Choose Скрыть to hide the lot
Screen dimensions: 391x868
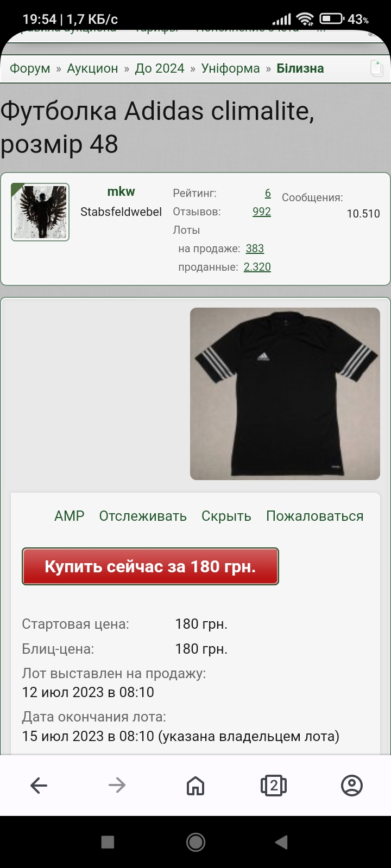pyautogui.click(x=226, y=516)
